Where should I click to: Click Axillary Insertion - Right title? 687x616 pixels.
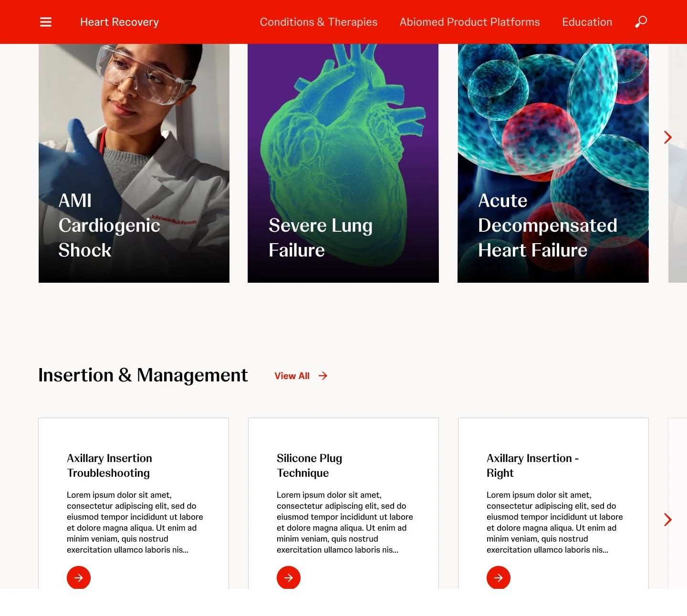[x=532, y=465]
